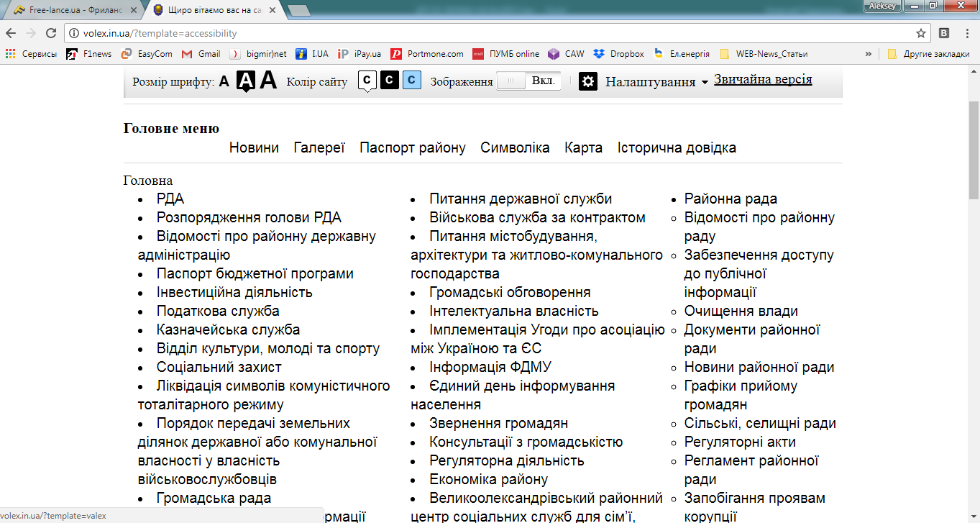The height and width of the screenshot is (523, 980).
Task: Open Сільські, селищні ради link
Action: pyautogui.click(x=760, y=423)
